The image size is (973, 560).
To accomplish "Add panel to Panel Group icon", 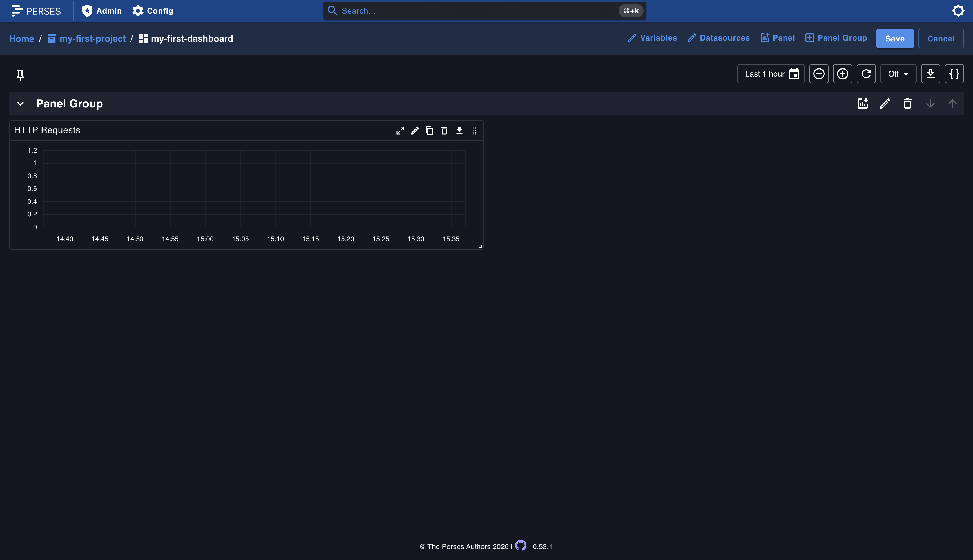I will point(863,104).
